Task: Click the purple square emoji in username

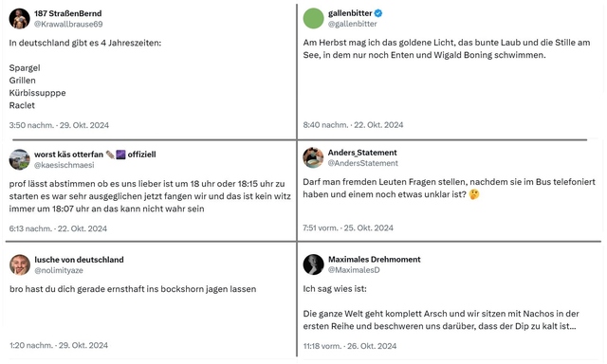Action: 120,155
